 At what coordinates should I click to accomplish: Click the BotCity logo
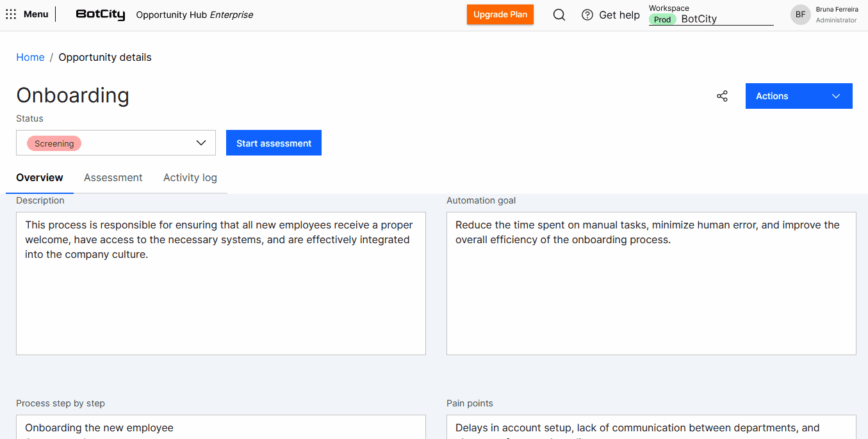pyautogui.click(x=100, y=15)
